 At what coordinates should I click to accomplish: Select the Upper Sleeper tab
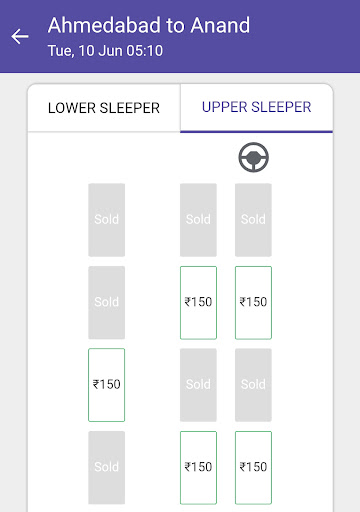point(257,108)
